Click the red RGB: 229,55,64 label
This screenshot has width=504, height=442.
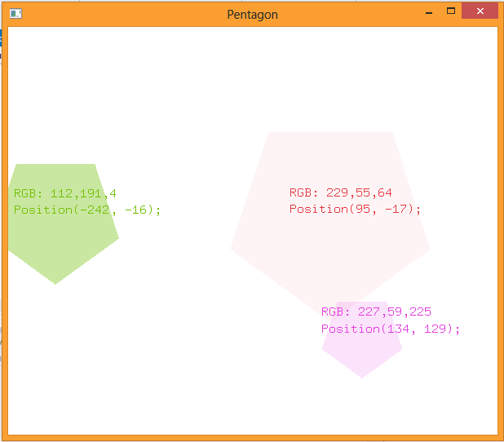pyautogui.click(x=341, y=193)
